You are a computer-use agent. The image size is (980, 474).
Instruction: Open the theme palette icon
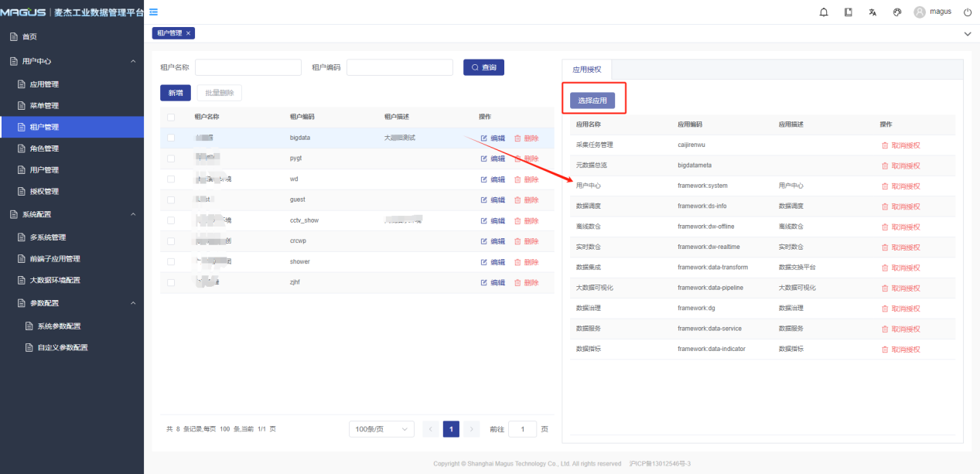coord(897,12)
